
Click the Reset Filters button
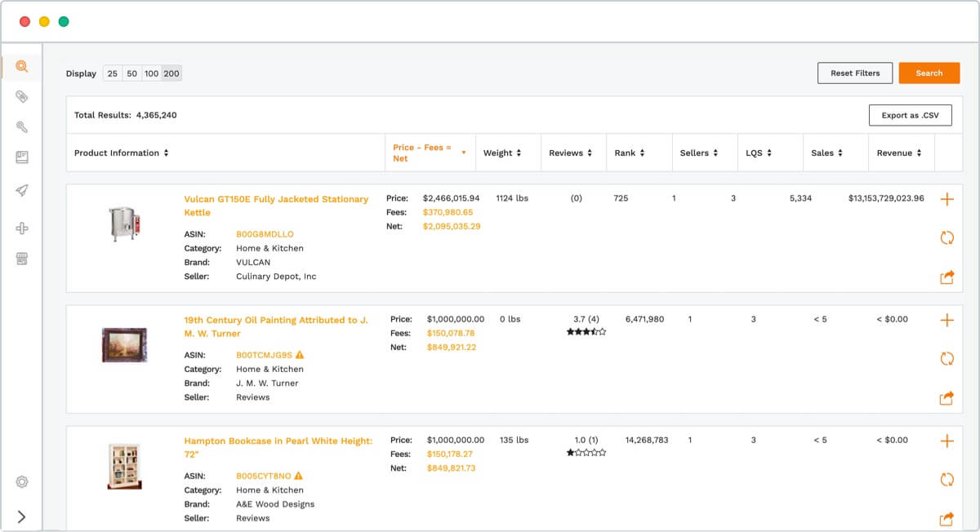point(855,73)
